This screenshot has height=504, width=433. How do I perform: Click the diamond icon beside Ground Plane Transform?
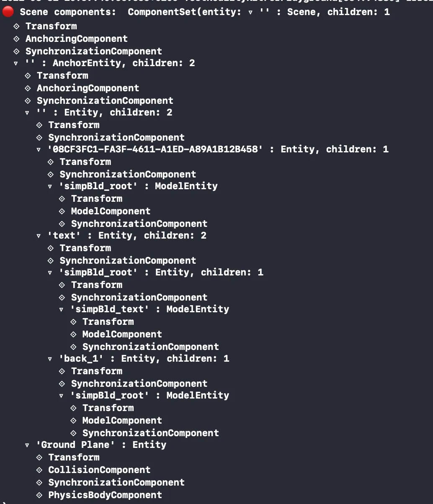(39, 457)
